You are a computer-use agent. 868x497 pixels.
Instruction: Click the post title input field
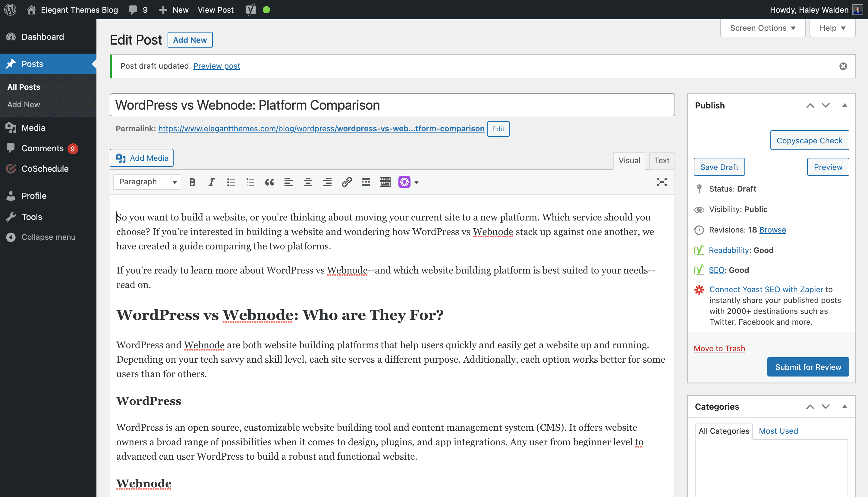392,105
